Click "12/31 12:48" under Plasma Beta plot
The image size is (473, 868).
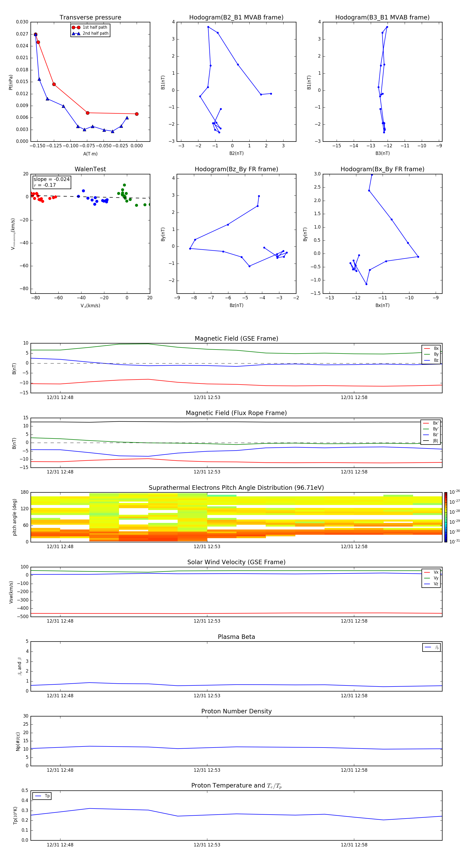coord(60,696)
